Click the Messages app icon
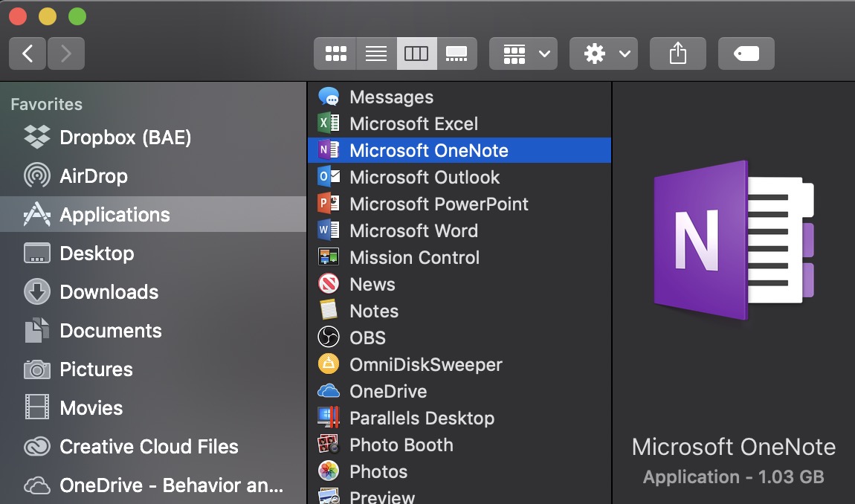 tap(329, 97)
